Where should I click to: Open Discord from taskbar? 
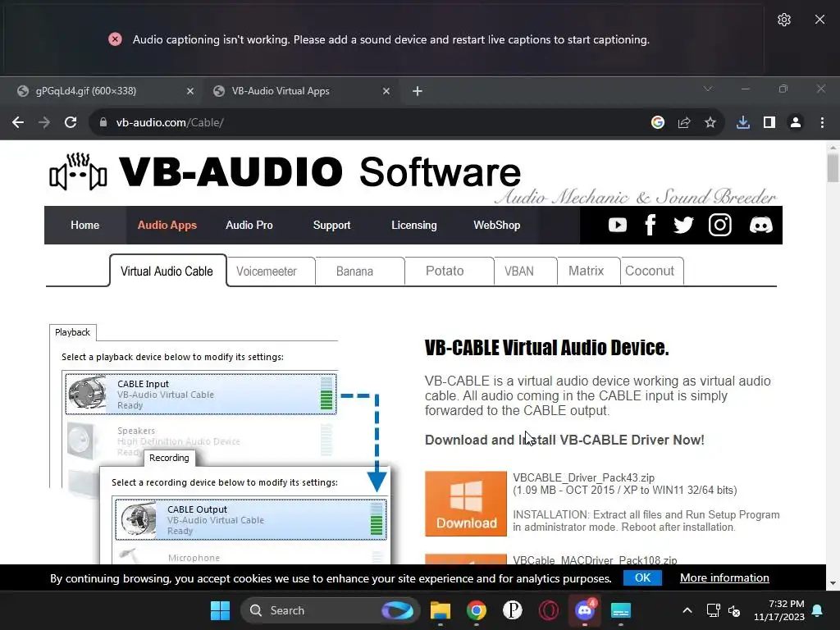click(x=584, y=610)
